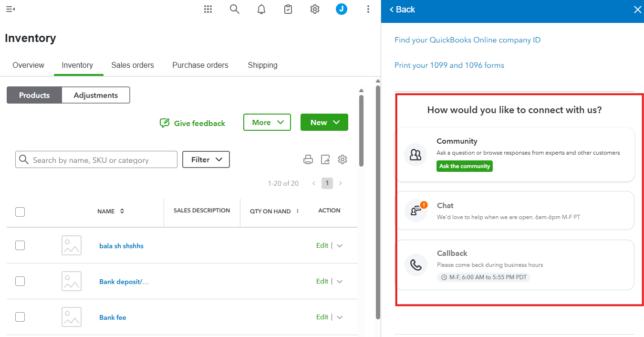Click the 1-20 of 20 count text
Viewport: 644px width, 337px height.
point(283,183)
